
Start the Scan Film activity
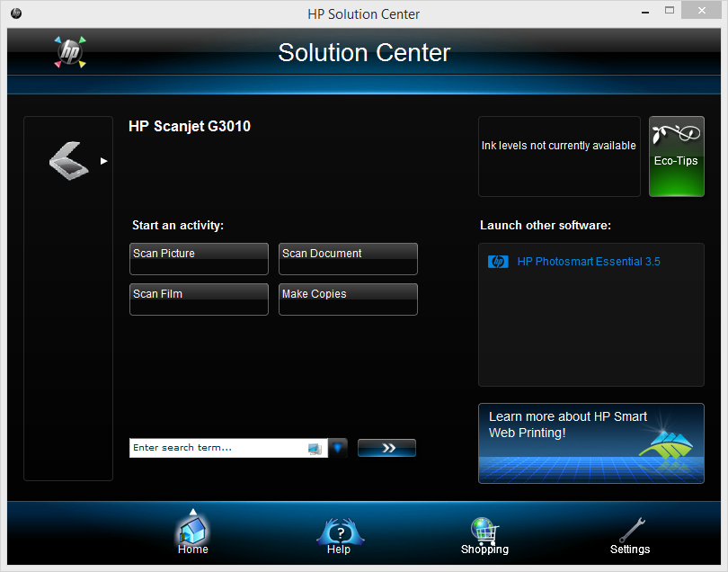[199, 299]
